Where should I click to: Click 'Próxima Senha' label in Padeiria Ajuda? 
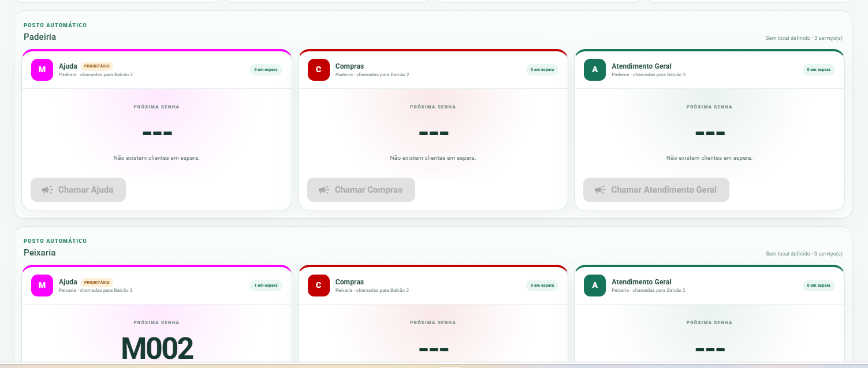click(157, 107)
